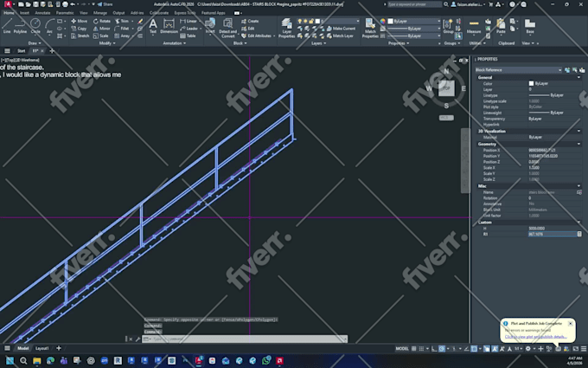This screenshot has height=368, width=588.
Task: Expand the Modify panel flyout
Action: pyautogui.click(x=107, y=43)
